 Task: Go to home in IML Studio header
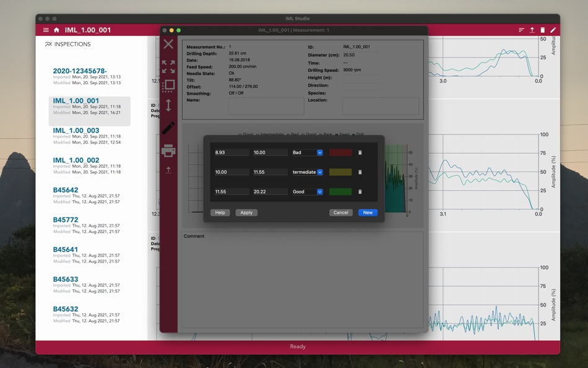56,30
